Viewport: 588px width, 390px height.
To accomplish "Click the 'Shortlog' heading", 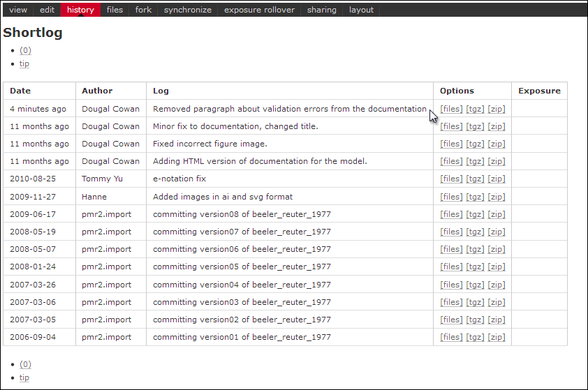I will pyautogui.click(x=33, y=33).
